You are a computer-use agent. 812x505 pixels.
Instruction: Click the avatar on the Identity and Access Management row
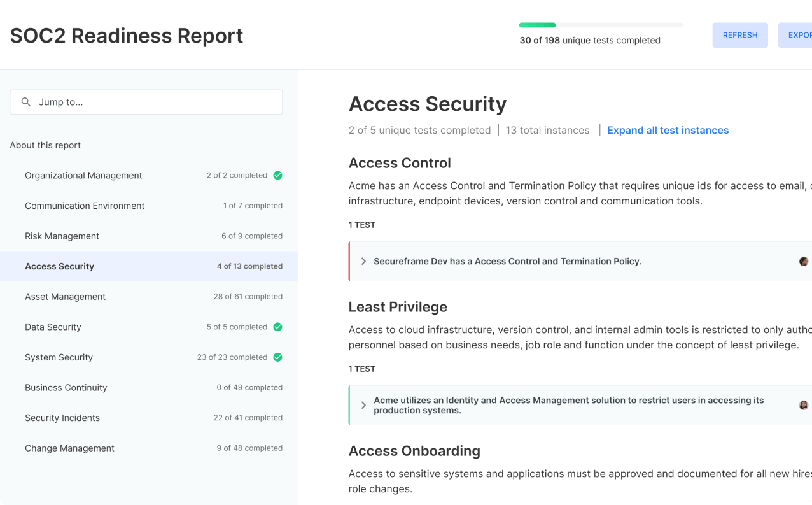point(804,405)
